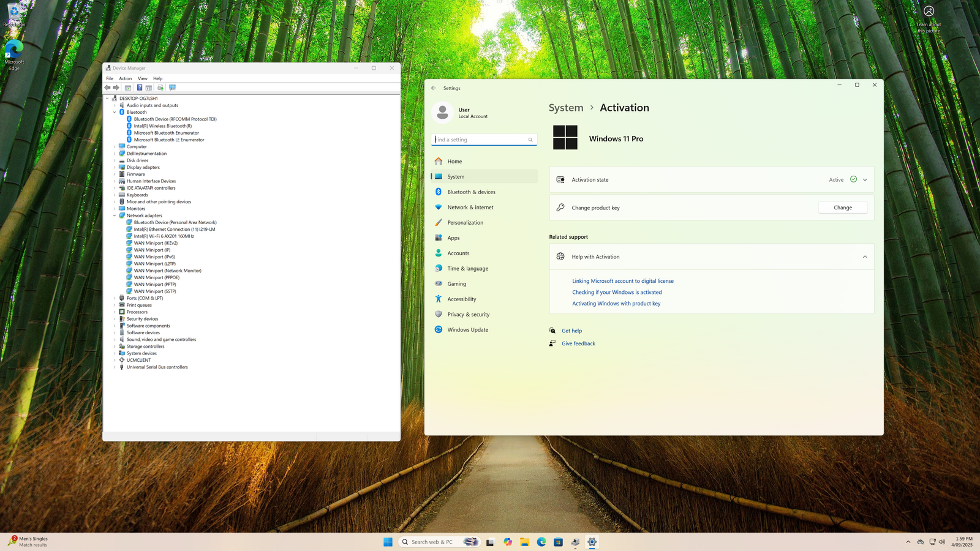Click the blue Help icon in Device Manager toolbar
Screen dimensions: 980x551
pos(139,88)
